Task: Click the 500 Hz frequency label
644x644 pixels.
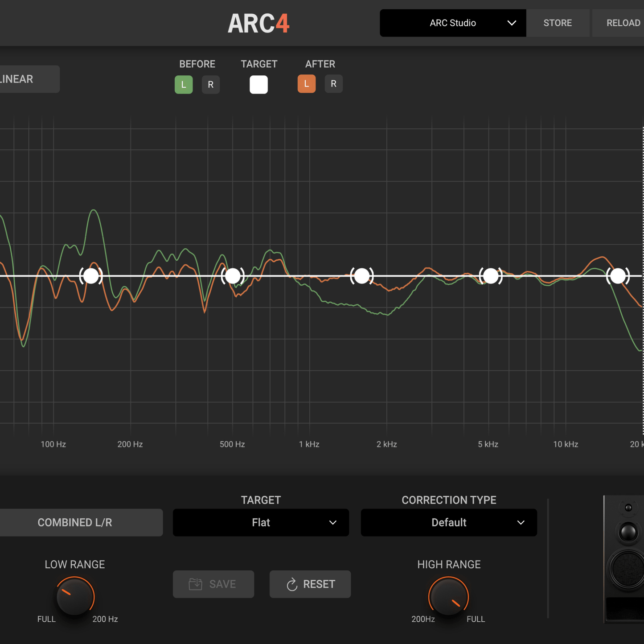Action: point(232,444)
